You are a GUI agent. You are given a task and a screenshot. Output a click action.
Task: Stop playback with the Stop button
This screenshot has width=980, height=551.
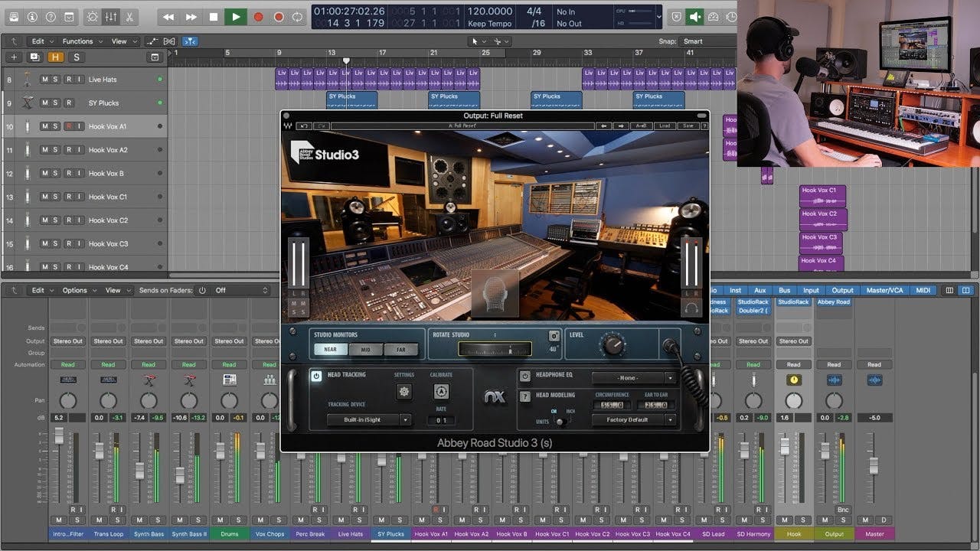[x=214, y=16]
